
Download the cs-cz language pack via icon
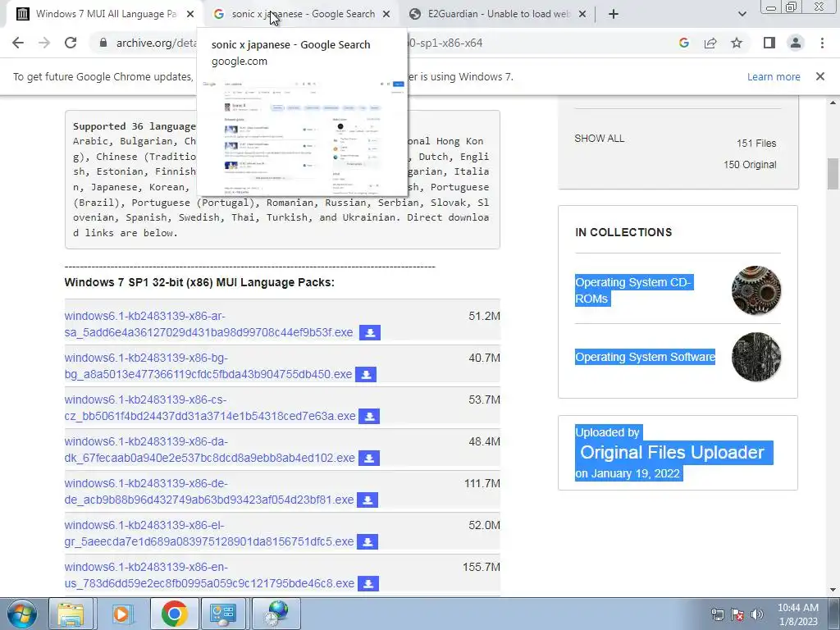pos(369,416)
